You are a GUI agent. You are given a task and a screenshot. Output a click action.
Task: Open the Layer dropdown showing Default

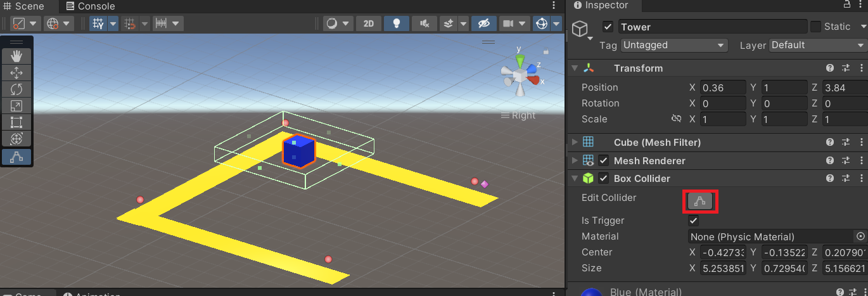tap(818, 45)
